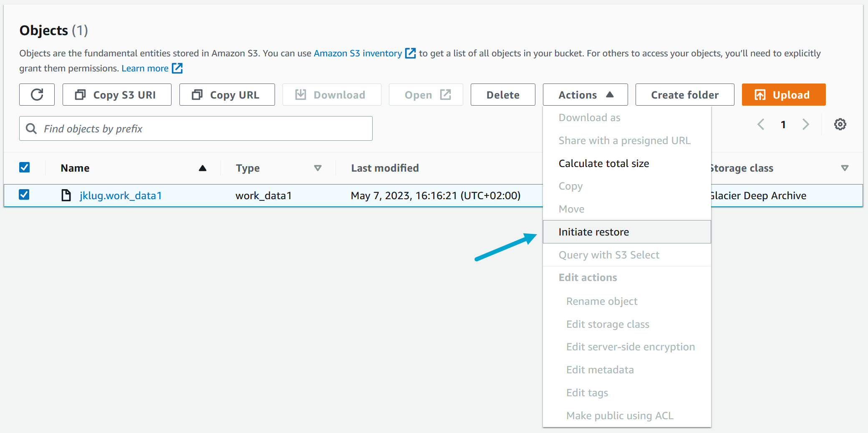The image size is (868, 433).
Task: Choose Calculate total size menu option
Action: pyautogui.click(x=603, y=163)
